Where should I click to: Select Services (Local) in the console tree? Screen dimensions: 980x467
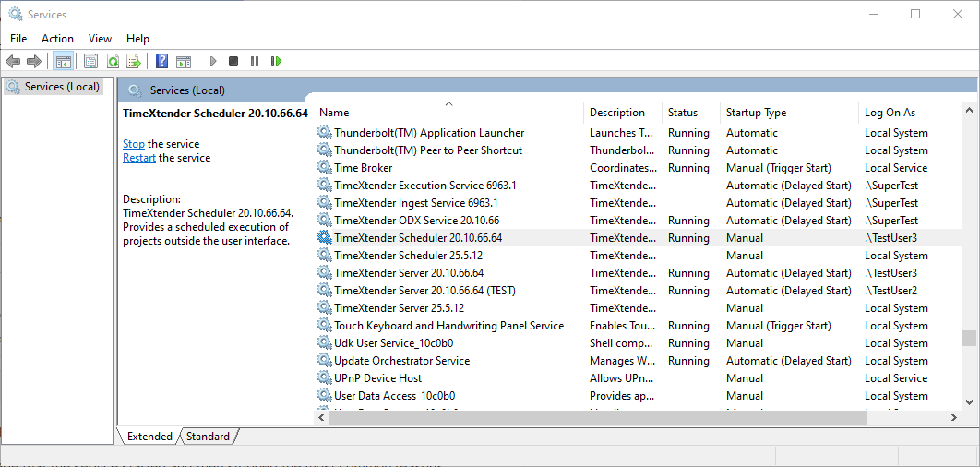[54, 86]
